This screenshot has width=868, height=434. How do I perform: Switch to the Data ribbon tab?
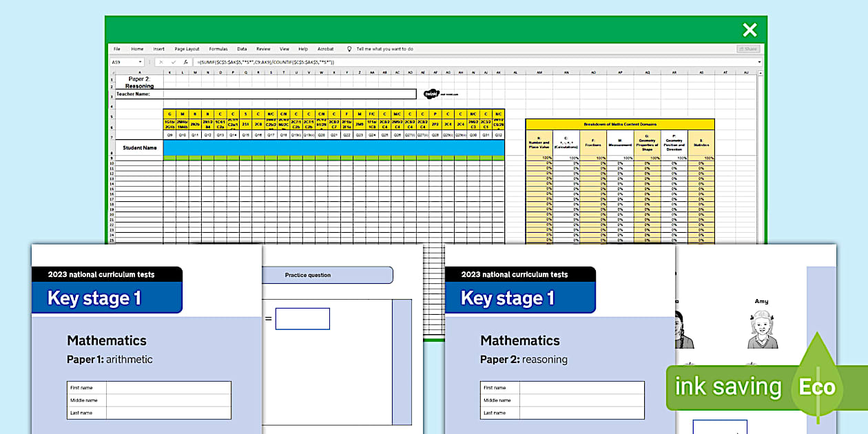[x=242, y=49]
